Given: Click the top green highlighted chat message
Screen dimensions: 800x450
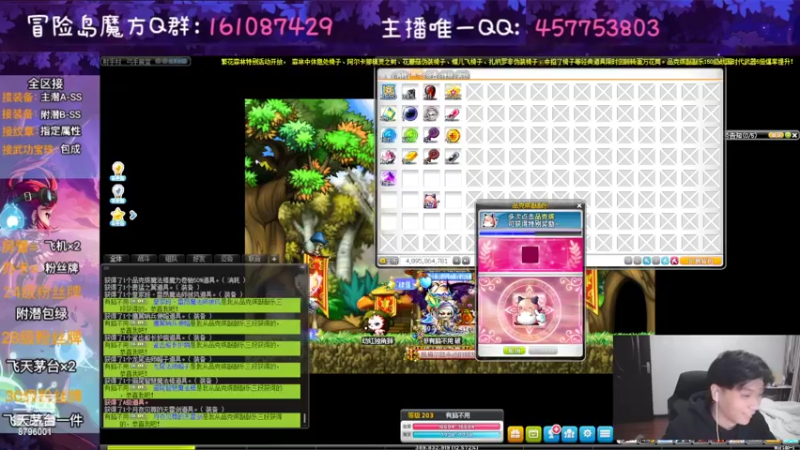Looking at the screenshot, I should [202, 305].
